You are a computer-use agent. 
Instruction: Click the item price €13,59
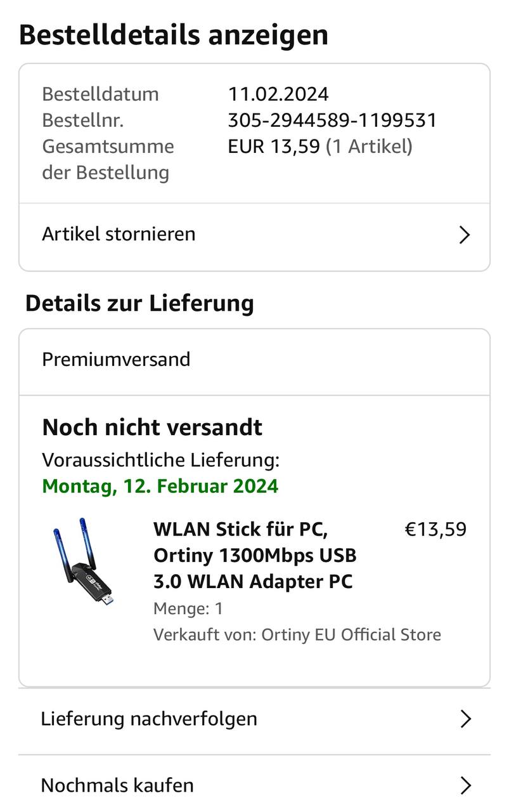pos(435,529)
